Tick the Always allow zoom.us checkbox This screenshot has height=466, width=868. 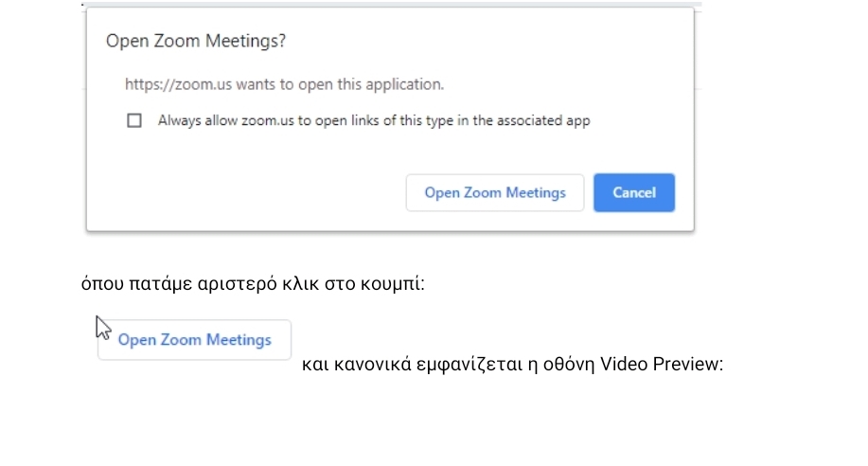point(134,120)
